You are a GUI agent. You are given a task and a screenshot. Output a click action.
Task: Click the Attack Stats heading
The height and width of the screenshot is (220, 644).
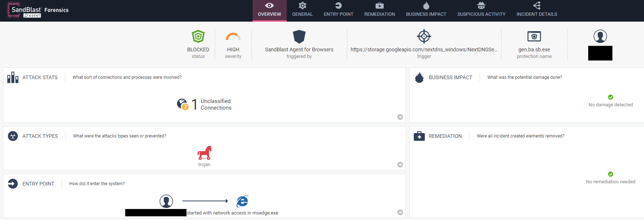[x=40, y=77]
